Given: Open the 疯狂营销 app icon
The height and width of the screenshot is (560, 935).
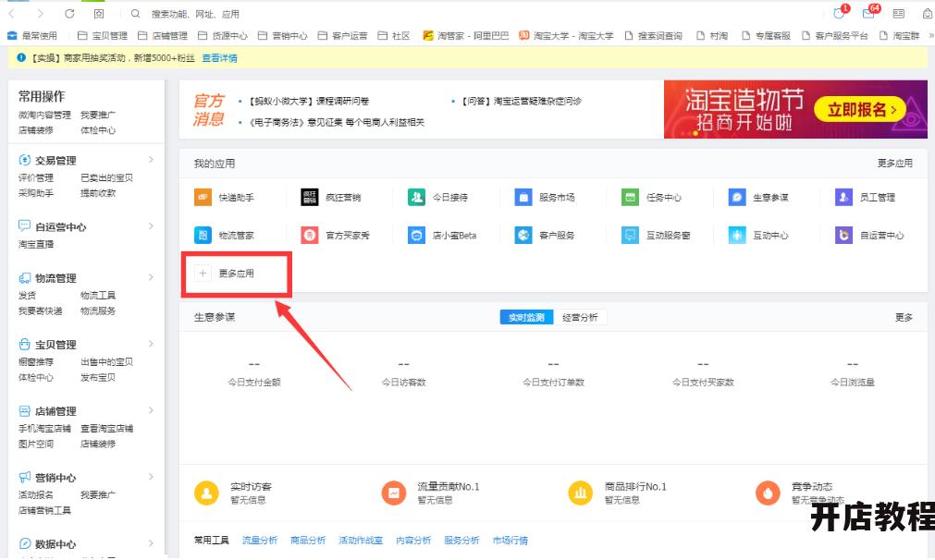Looking at the screenshot, I should (x=310, y=197).
